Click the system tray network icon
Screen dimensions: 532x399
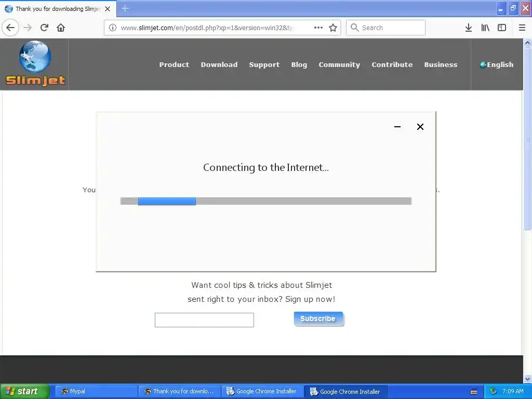click(494, 391)
